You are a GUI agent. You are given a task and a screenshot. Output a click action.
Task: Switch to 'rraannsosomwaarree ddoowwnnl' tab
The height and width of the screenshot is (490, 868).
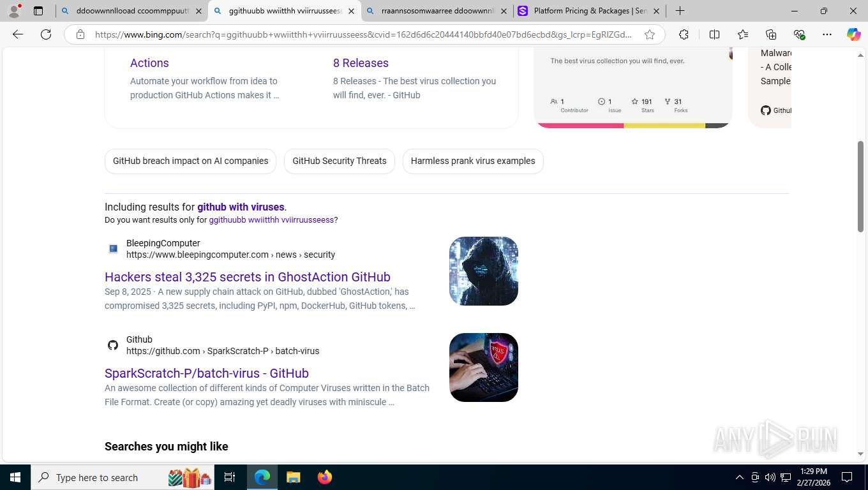pos(437,11)
